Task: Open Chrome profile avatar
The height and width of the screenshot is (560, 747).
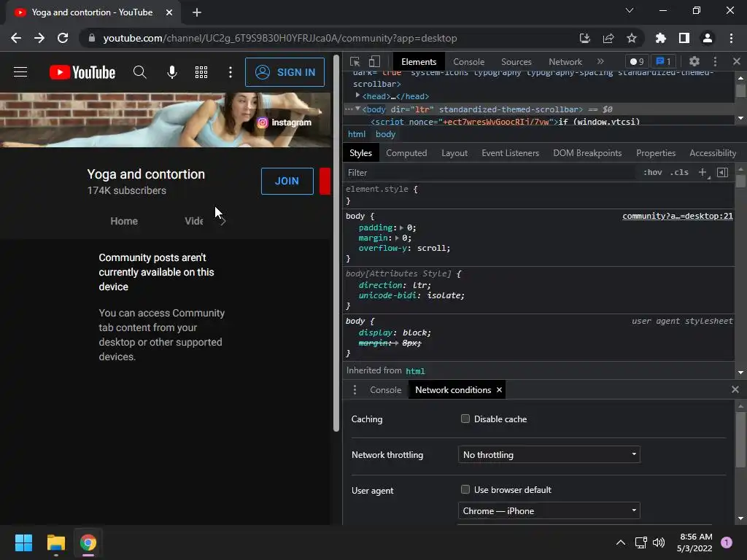Action: [x=708, y=38]
